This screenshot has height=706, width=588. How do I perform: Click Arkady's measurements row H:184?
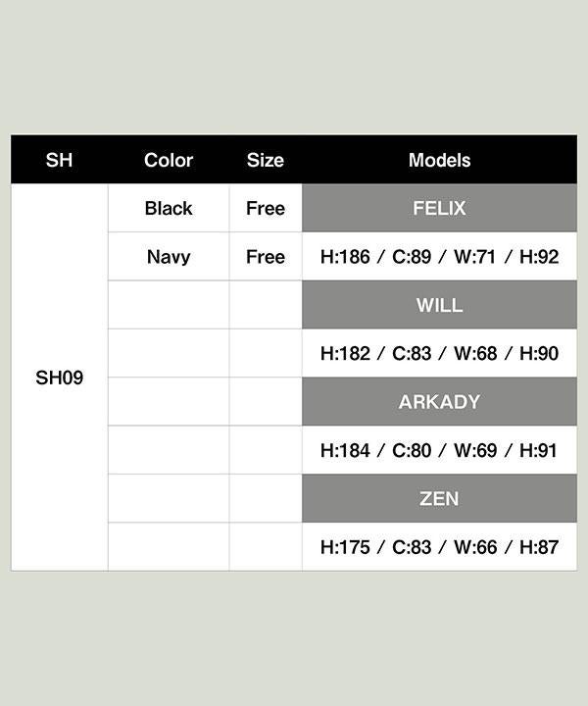click(440, 450)
